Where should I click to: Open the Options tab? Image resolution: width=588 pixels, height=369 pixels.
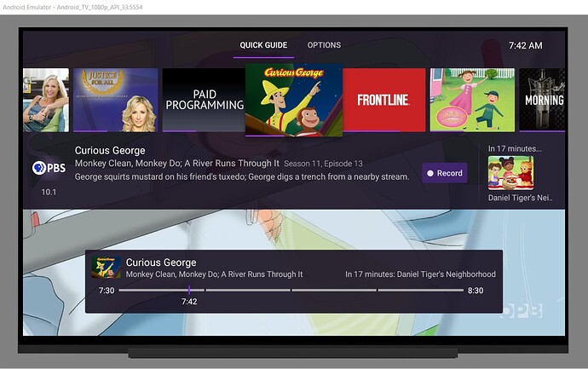pos(324,45)
